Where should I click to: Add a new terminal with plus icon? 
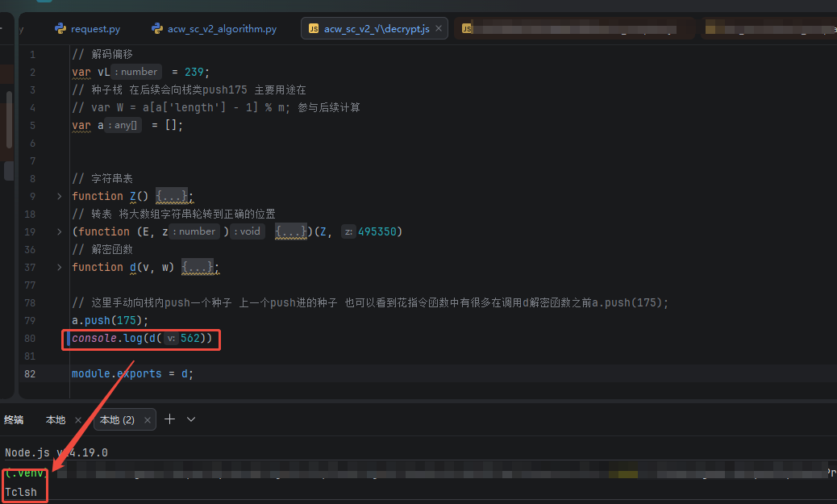click(170, 419)
